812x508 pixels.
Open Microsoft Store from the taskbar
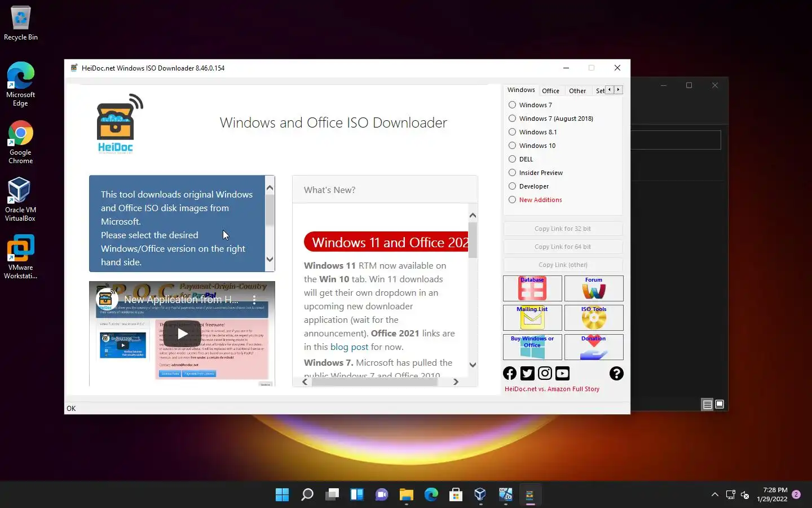(456, 495)
